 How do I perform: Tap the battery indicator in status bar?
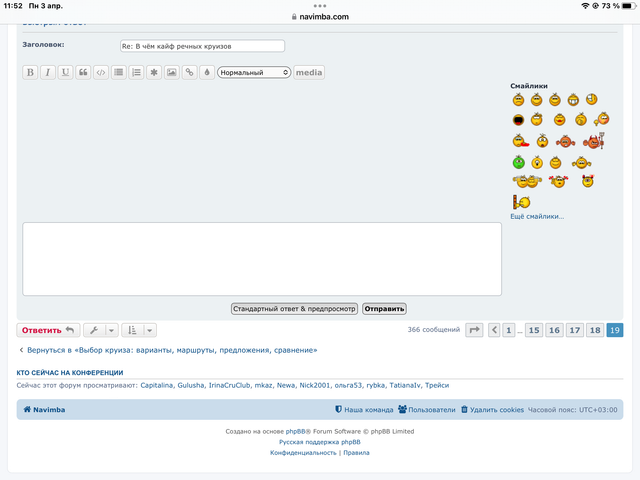(x=629, y=6)
